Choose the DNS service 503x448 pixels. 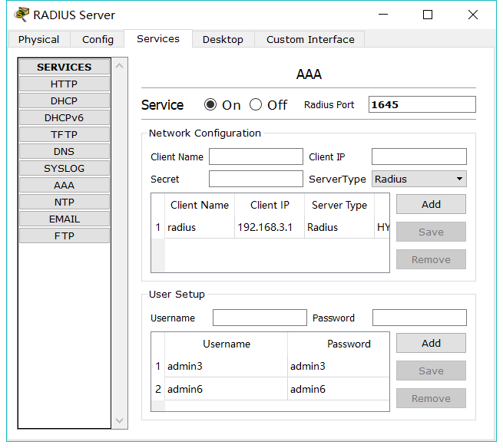tap(65, 152)
